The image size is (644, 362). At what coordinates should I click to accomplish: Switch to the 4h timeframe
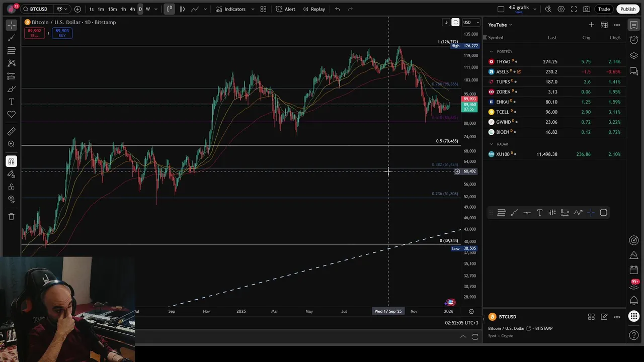132,9
